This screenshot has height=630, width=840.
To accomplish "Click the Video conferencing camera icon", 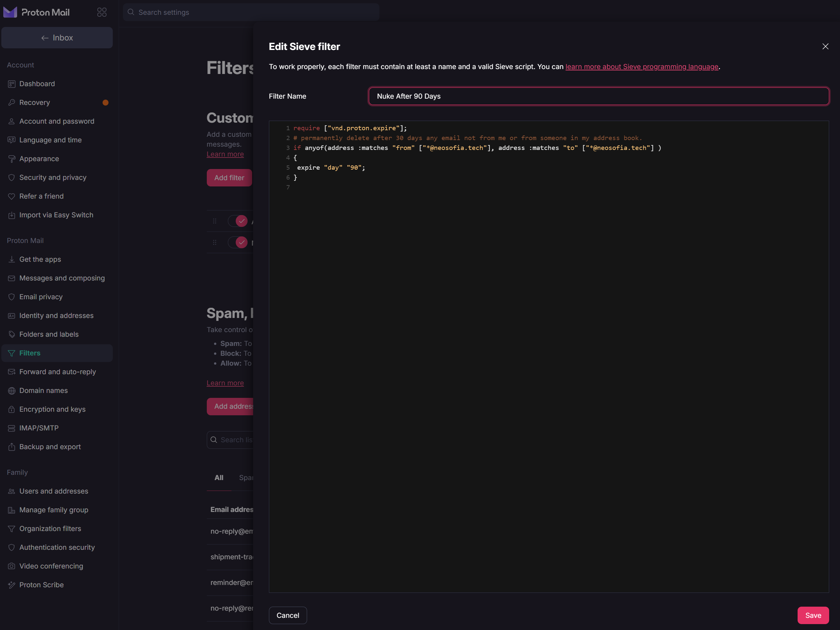I will click(12, 566).
